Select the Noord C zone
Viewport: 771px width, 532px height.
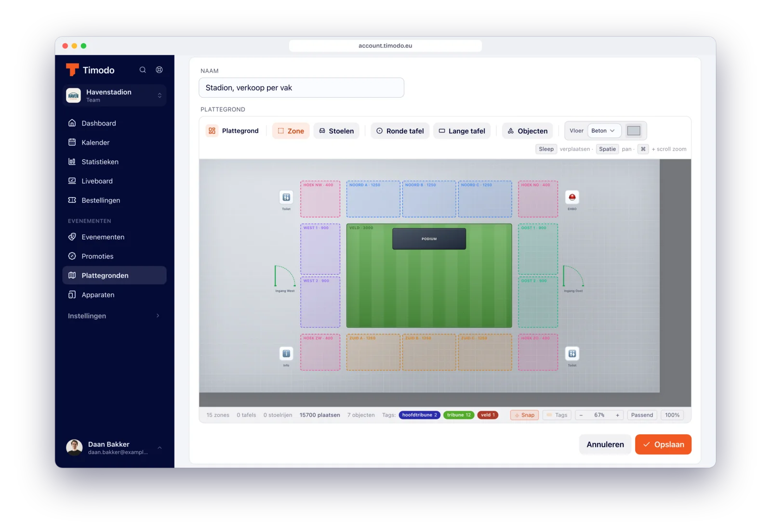tap(485, 199)
